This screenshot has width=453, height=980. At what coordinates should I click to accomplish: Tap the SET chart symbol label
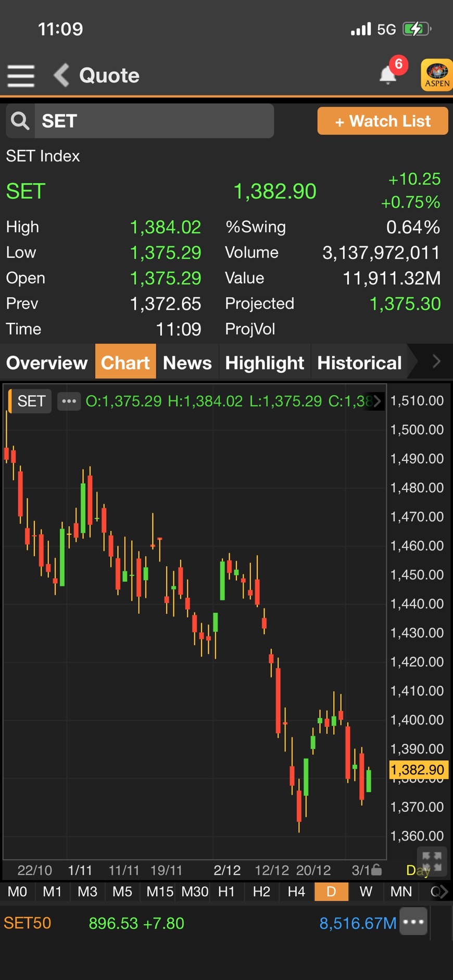pyautogui.click(x=31, y=401)
